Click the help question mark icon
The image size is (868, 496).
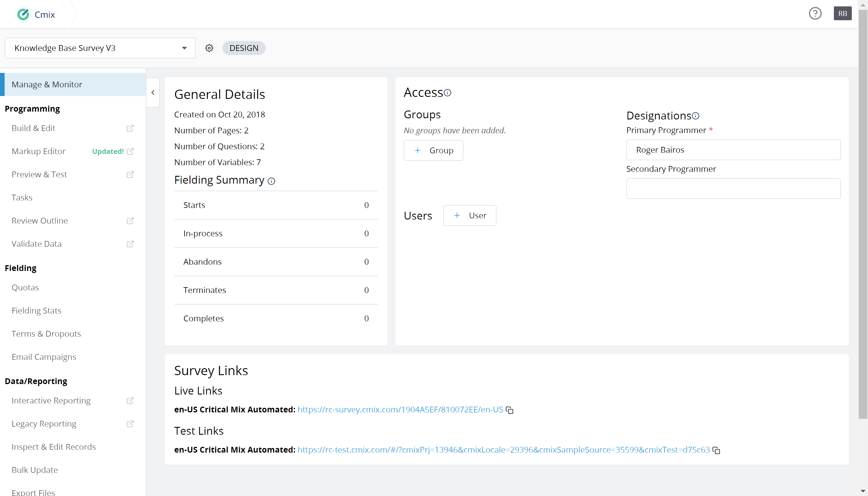point(815,14)
